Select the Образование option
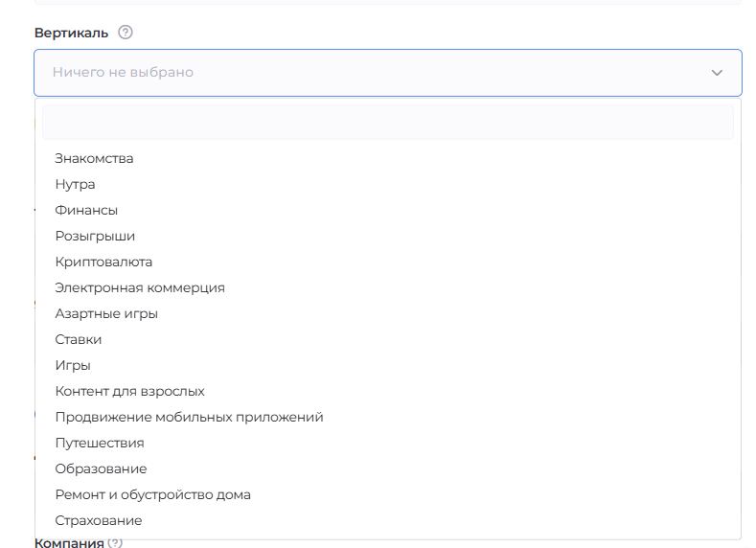The height and width of the screenshot is (548, 756). (x=101, y=468)
